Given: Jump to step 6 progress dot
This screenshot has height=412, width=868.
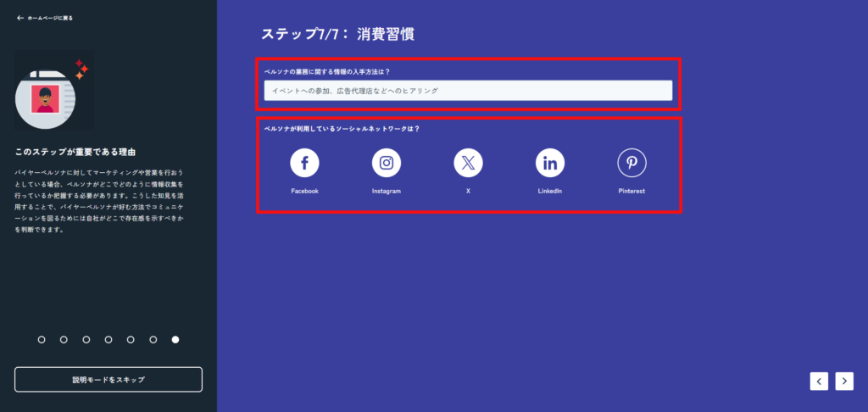Looking at the screenshot, I should [153, 339].
